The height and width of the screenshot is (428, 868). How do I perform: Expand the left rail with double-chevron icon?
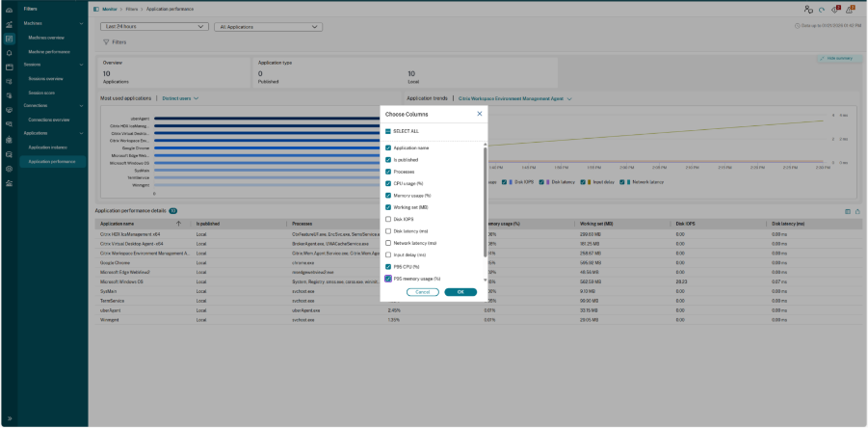pos(9,418)
